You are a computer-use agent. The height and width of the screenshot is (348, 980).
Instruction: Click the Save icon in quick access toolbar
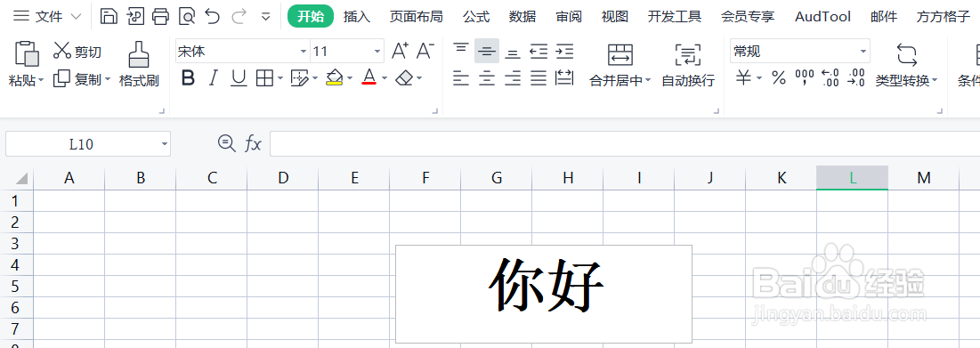tap(109, 17)
